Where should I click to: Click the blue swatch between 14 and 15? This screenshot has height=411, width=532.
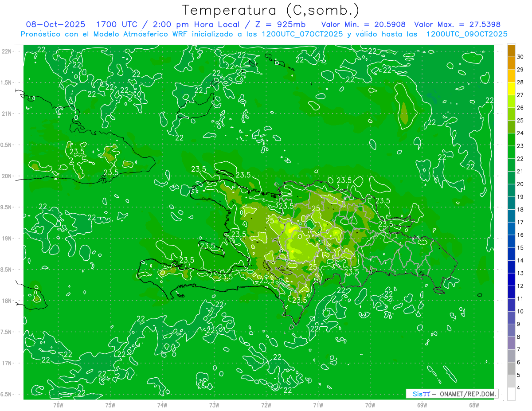tap(512, 254)
